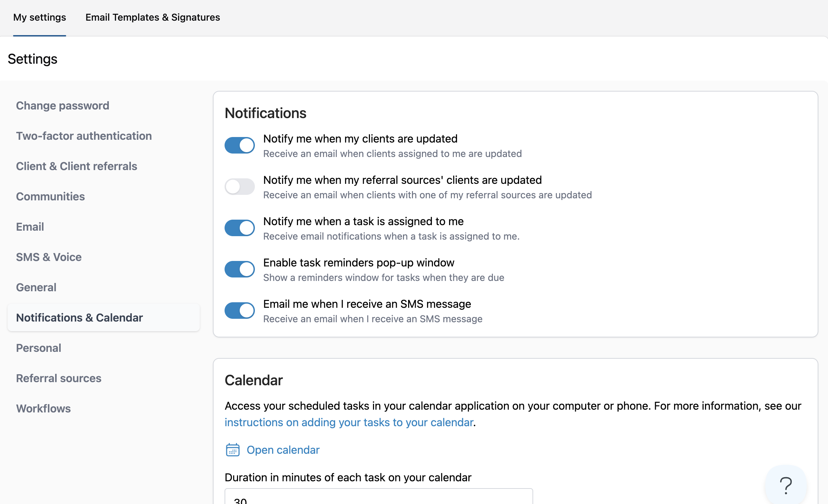Image resolution: width=828 pixels, height=504 pixels.
Task: Disable the task reminders pop-up toggle
Action: [x=240, y=269]
